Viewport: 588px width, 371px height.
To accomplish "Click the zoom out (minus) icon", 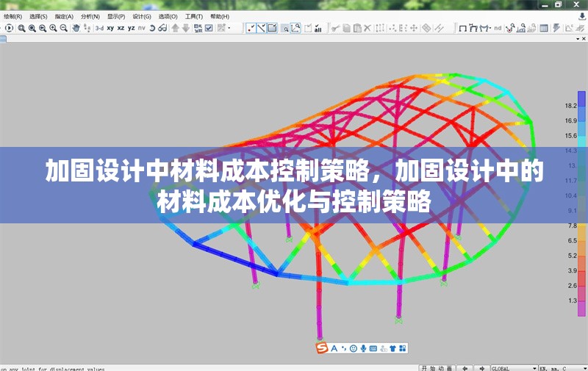I will point(64,28).
